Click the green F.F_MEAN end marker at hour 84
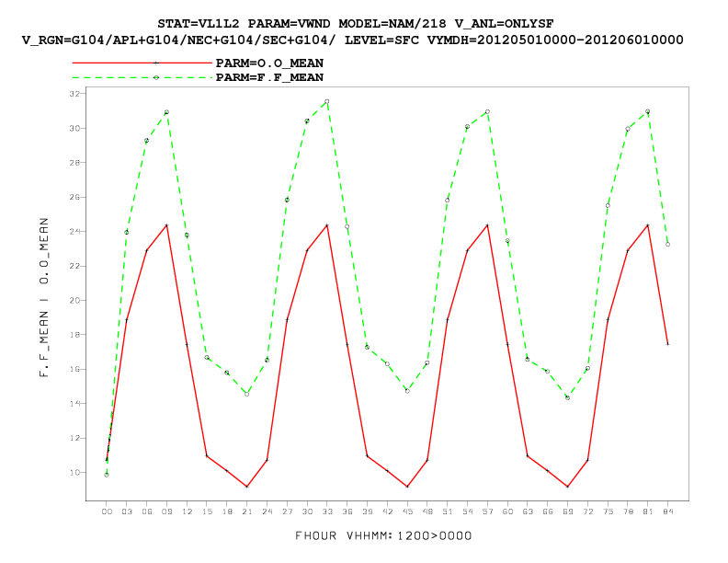This screenshot has width=728, height=563. pyautogui.click(x=667, y=245)
